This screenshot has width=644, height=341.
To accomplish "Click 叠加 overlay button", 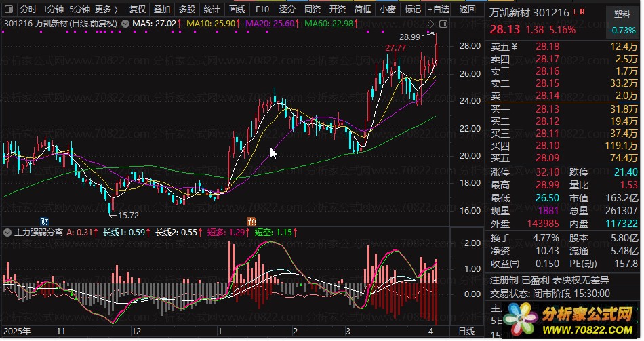I will (162, 9).
